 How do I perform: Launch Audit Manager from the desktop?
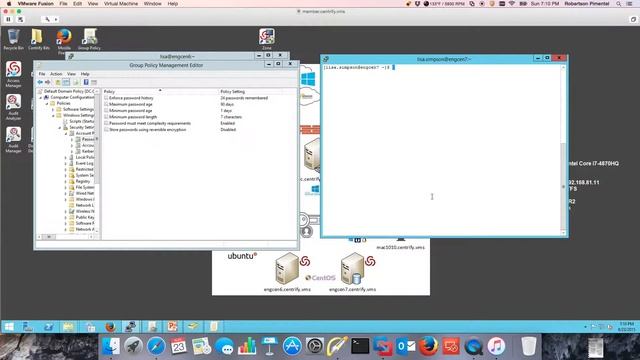pyautogui.click(x=13, y=140)
